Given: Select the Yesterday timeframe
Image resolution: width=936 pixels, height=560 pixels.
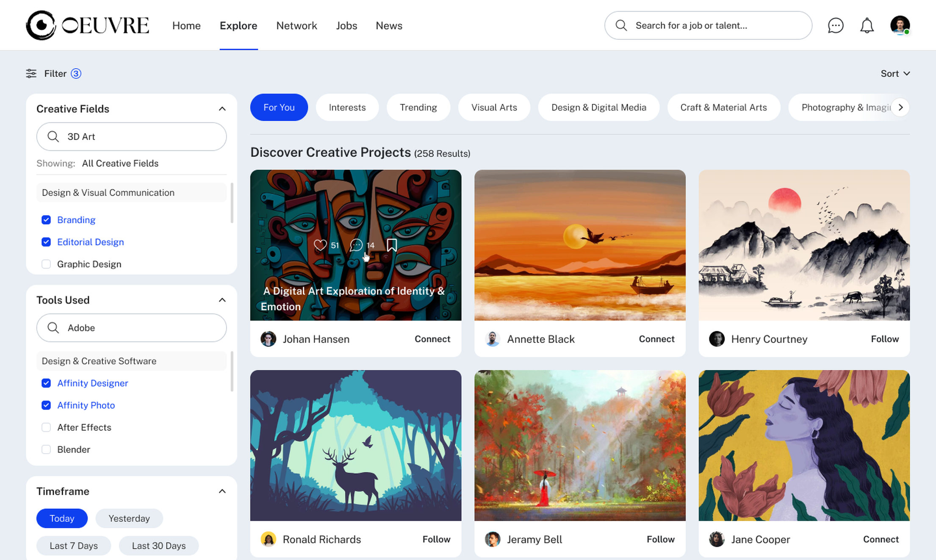Looking at the screenshot, I should [129, 518].
